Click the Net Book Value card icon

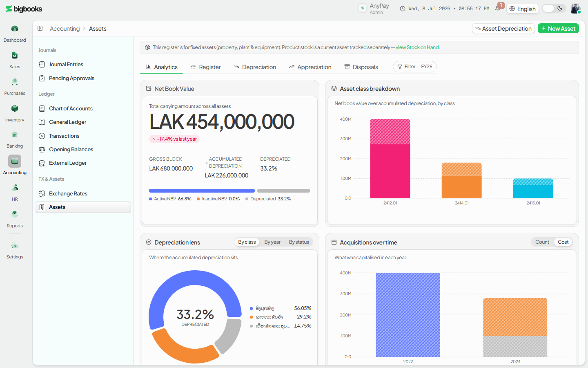tap(149, 88)
